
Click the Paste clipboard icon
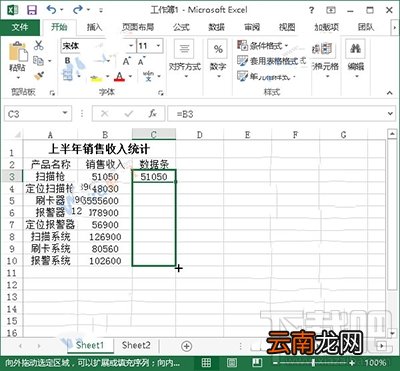click(x=17, y=51)
